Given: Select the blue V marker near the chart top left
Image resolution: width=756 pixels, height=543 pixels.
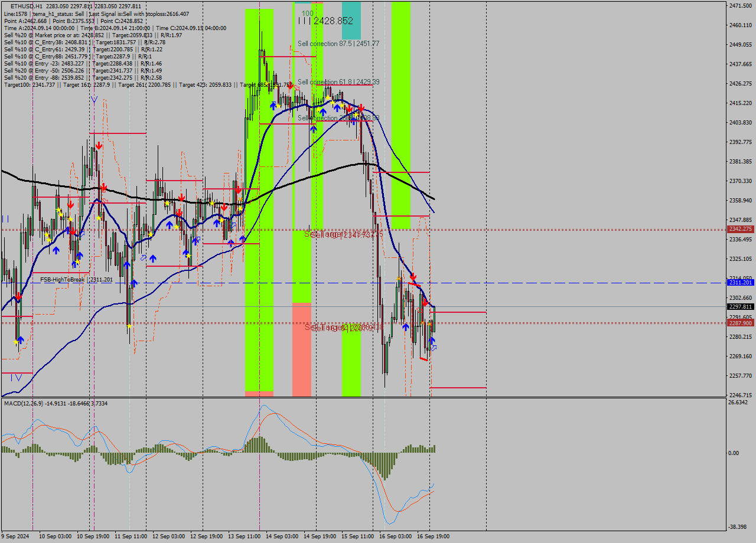Looking at the screenshot, I should [94, 100].
